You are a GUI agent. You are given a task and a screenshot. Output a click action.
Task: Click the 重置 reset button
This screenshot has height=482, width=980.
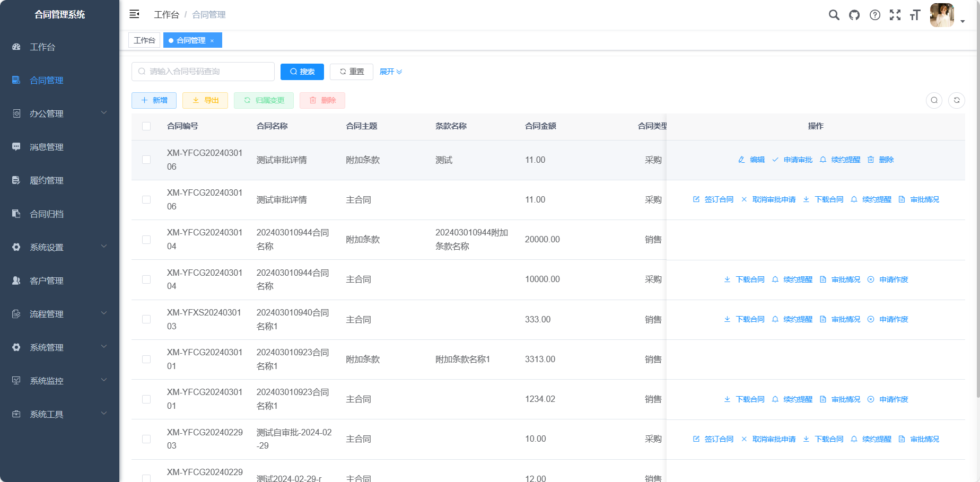tap(352, 72)
